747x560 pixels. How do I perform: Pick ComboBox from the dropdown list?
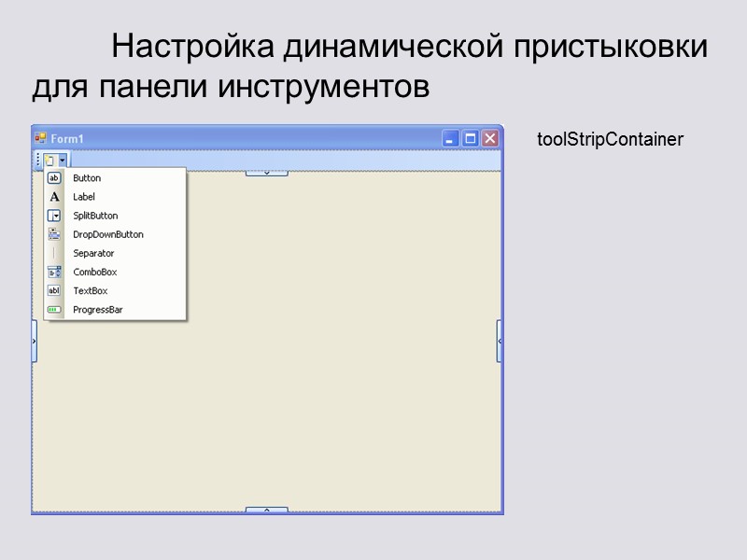tap(115, 272)
